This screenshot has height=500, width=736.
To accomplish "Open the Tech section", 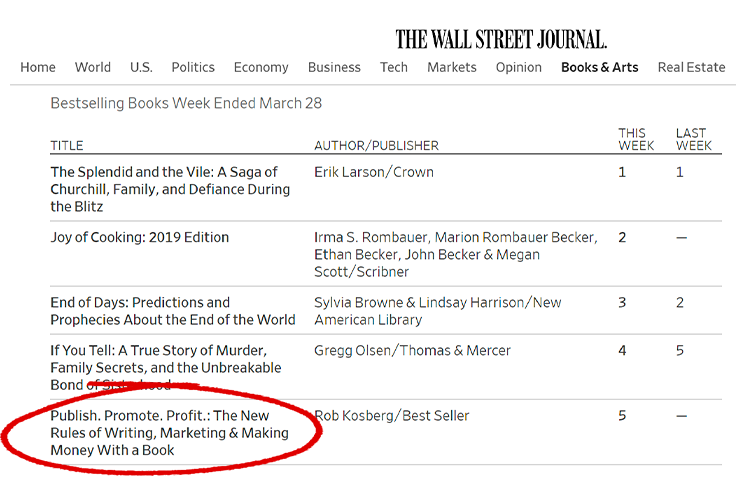I will [394, 68].
